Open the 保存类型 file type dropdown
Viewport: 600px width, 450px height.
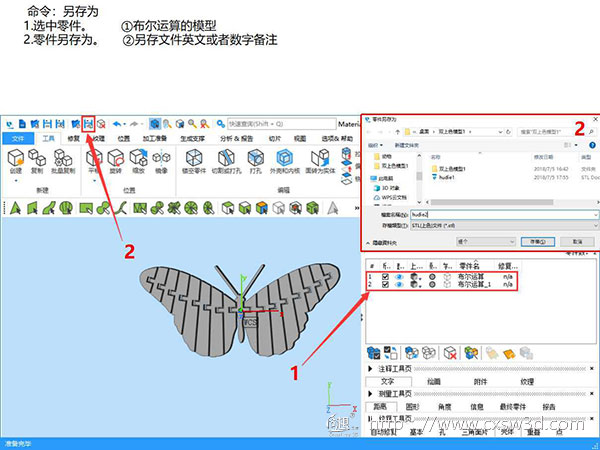500,226
